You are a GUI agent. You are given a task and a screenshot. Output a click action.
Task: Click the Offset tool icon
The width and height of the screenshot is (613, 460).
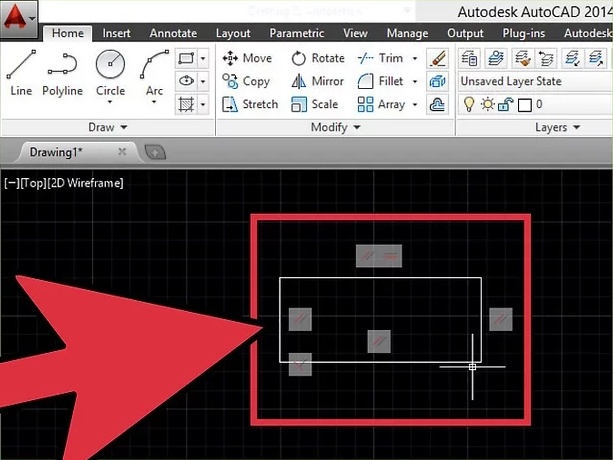[x=437, y=104]
